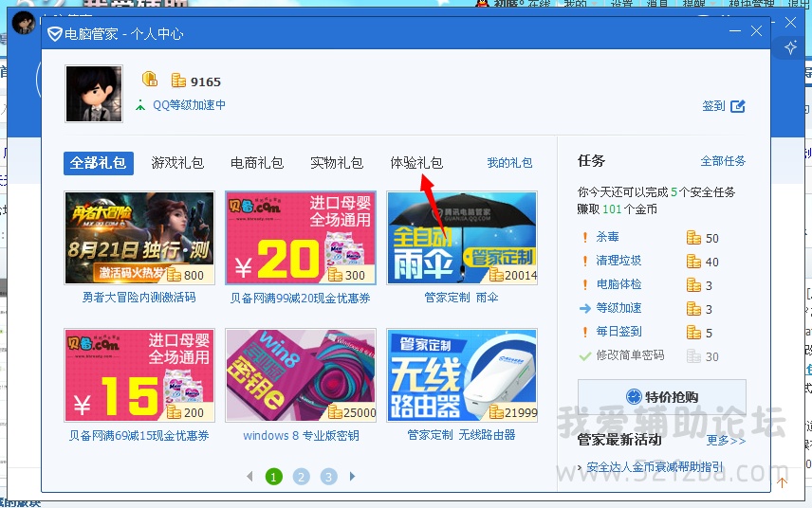The width and height of the screenshot is (812, 508).
Task: Open the 勇者大冒险 game banner thumbnail
Action: [139, 238]
